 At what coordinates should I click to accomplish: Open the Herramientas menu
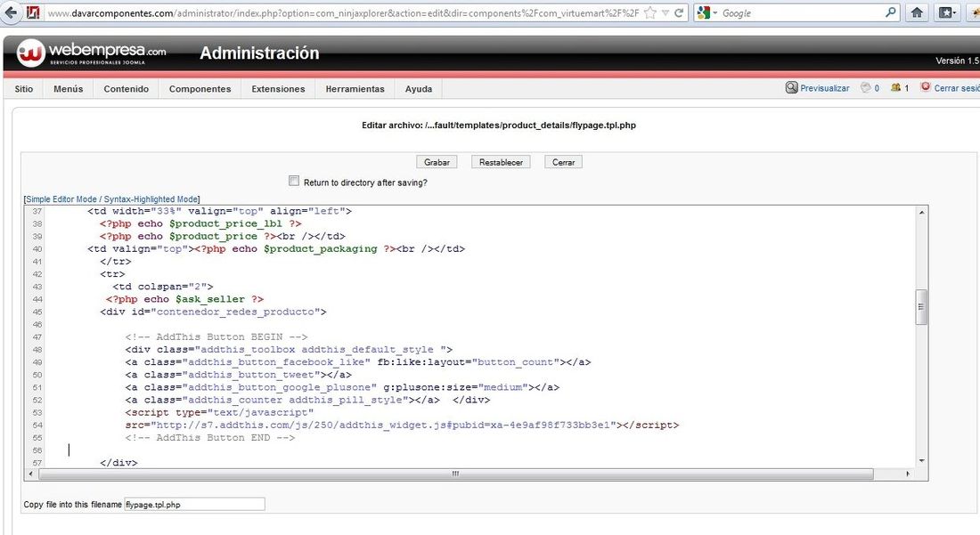(x=355, y=89)
